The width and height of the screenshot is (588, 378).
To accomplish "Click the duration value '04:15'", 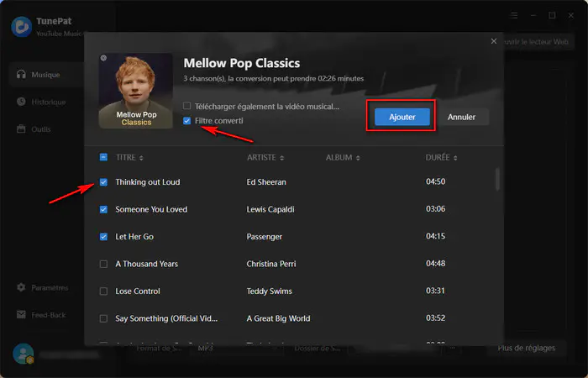I will (435, 236).
